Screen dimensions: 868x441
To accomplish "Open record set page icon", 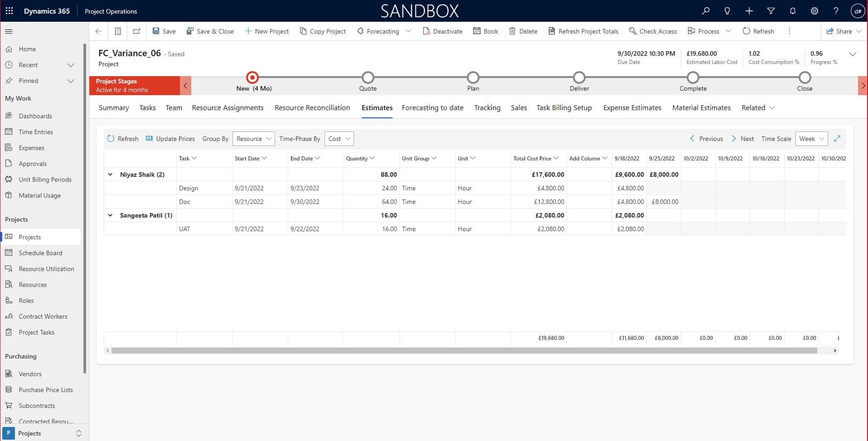I will click(x=117, y=31).
